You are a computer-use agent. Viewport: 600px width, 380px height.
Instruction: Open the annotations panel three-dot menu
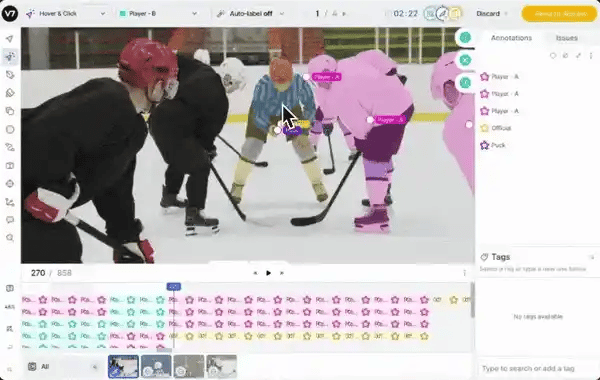(591, 56)
